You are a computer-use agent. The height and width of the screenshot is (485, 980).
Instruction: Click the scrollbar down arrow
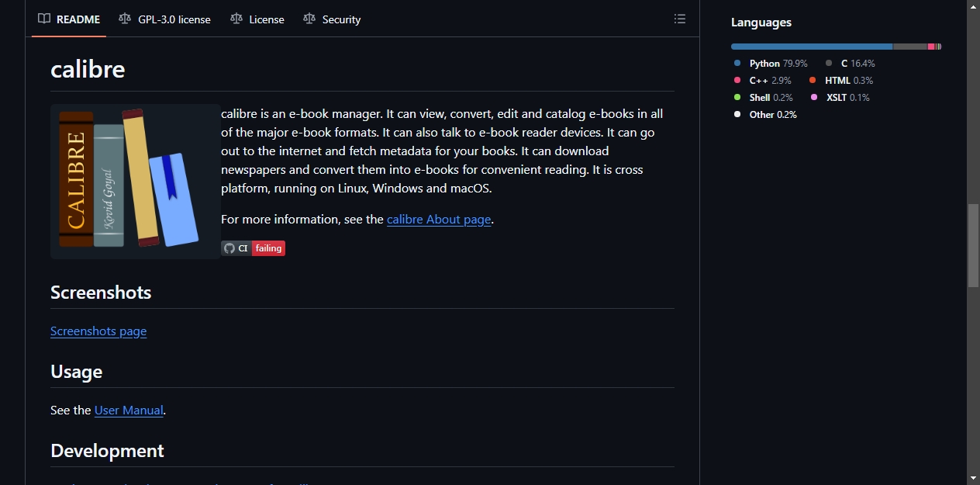pyautogui.click(x=973, y=478)
